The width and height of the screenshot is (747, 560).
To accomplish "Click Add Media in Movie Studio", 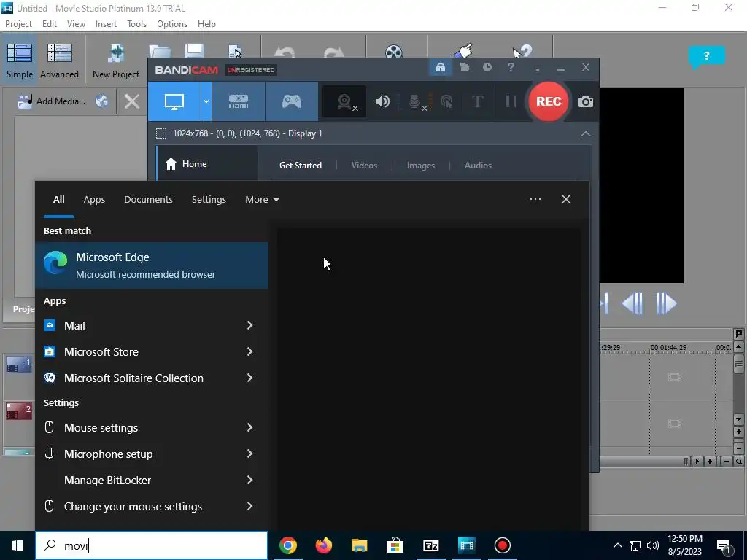I will (x=52, y=101).
